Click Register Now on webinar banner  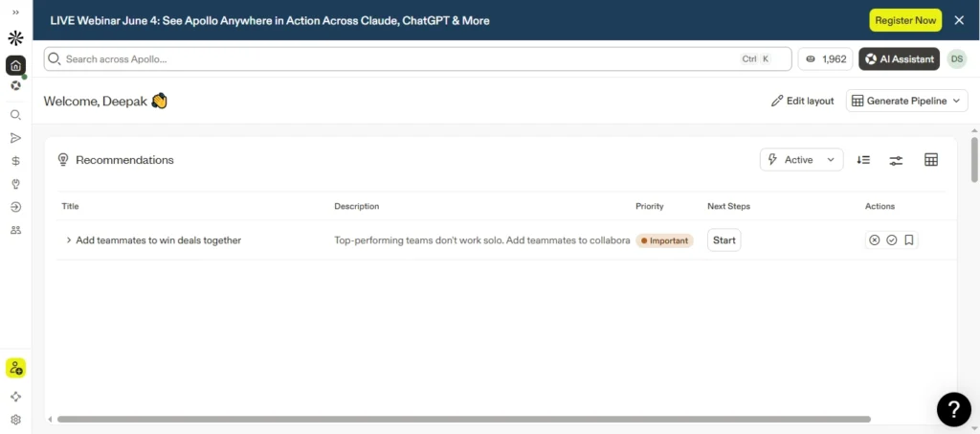tap(905, 20)
